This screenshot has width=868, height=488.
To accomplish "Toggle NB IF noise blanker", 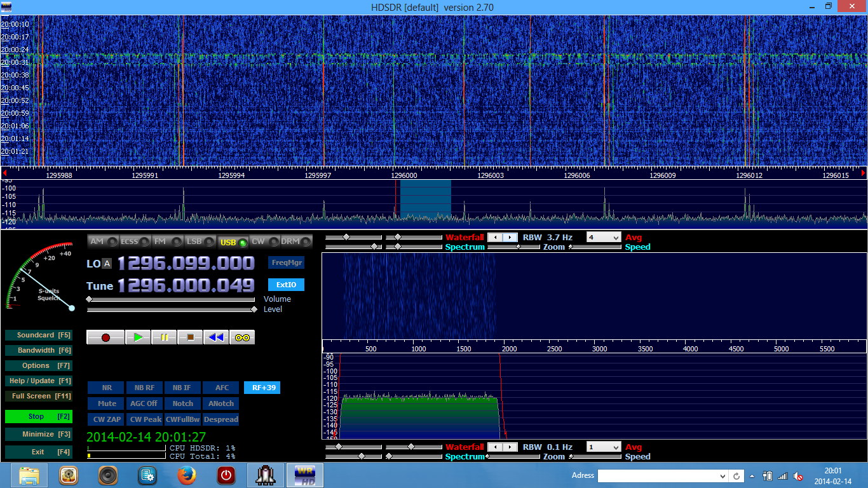I will click(x=183, y=388).
